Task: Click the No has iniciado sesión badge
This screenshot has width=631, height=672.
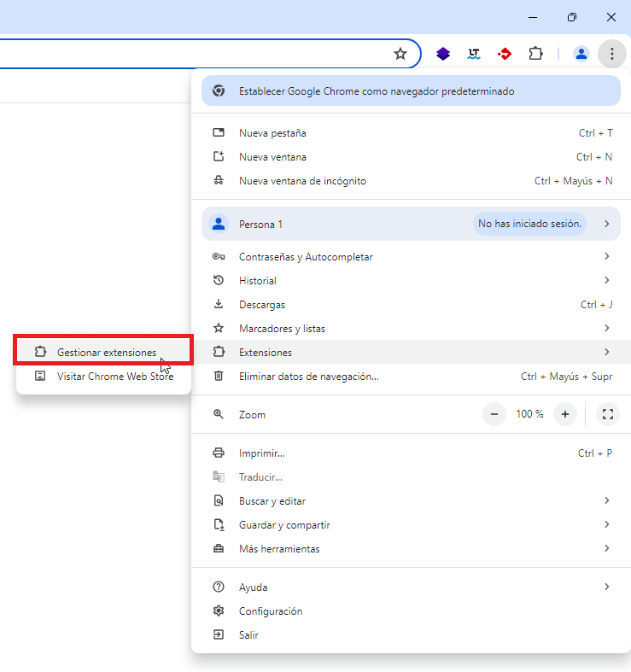Action: click(x=529, y=224)
